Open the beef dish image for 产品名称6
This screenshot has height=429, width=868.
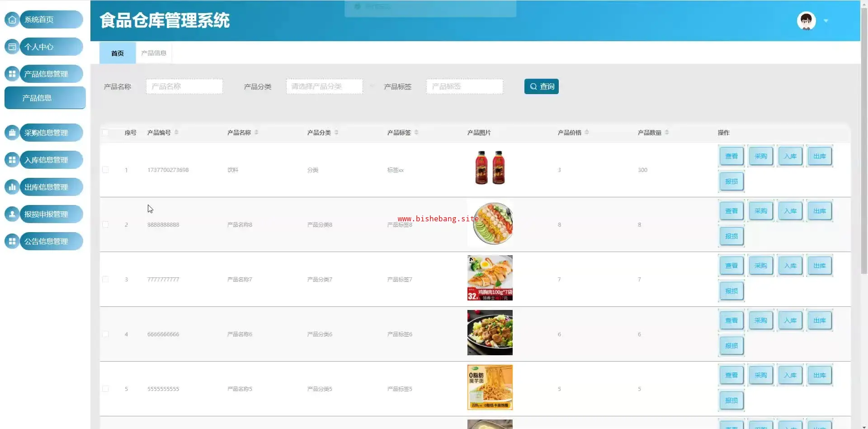point(490,333)
